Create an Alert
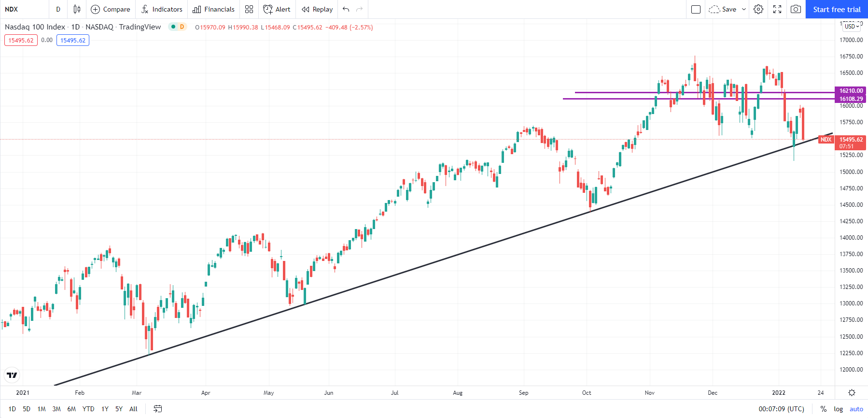 click(x=277, y=9)
